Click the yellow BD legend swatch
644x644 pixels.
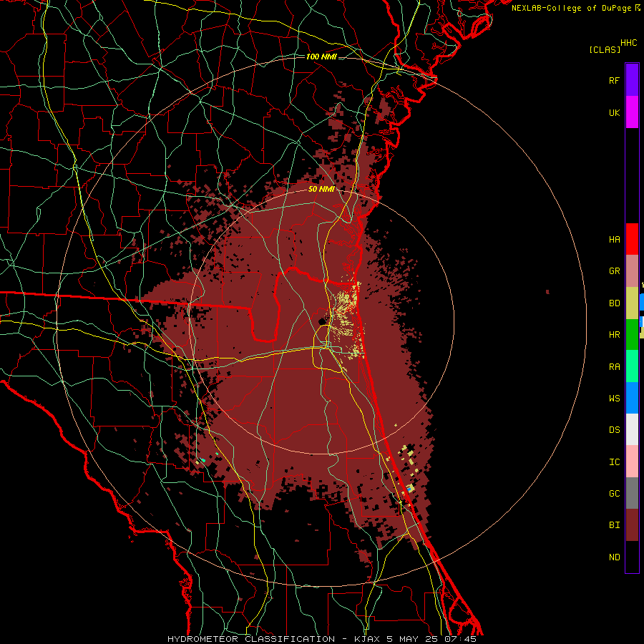coord(632,303)
